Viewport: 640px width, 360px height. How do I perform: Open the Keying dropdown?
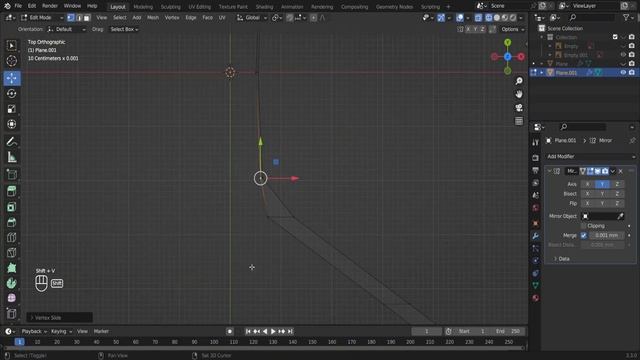(x=61, y=331)
